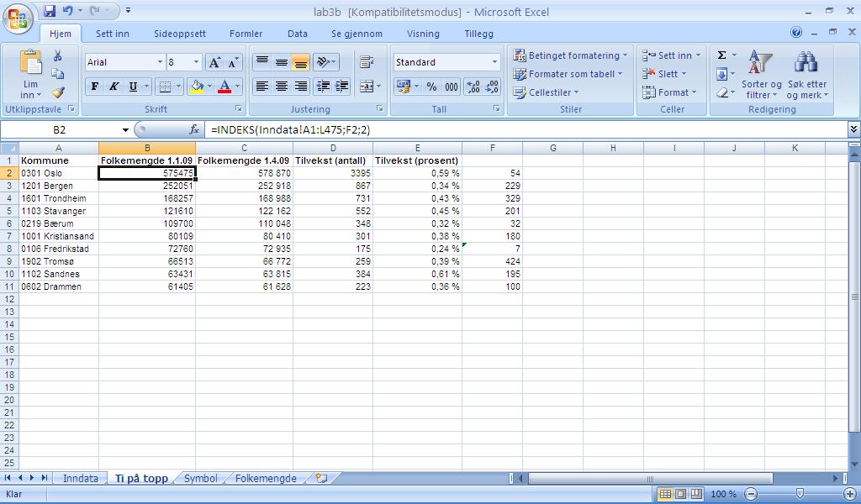Image resolution: width=861 pixels, height=504 pixels.
Task: Apply accounting number format icon
Action: pyautogui.click(x=403, y=87)
